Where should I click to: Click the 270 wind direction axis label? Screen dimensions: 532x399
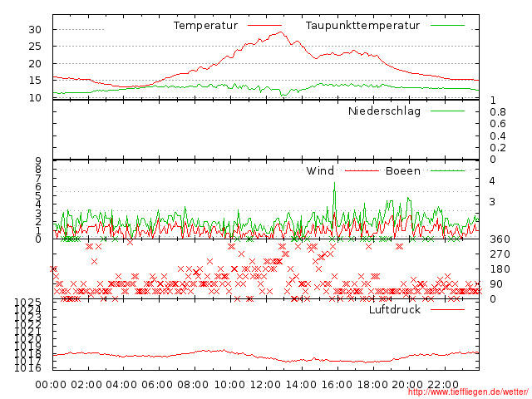click(500, 254)
